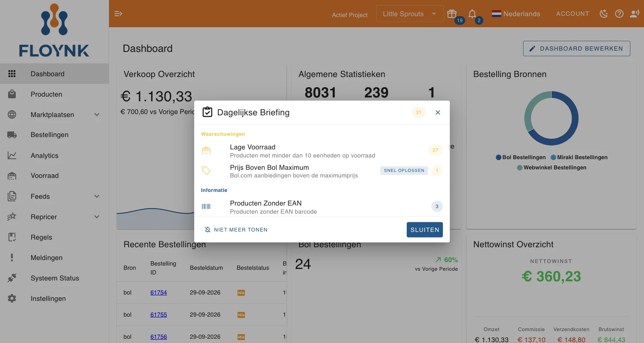Image resolution: width=644 pixels, height=343 pixels.
Task: Click the FLOYNK logo
Action: click(54, 31)
